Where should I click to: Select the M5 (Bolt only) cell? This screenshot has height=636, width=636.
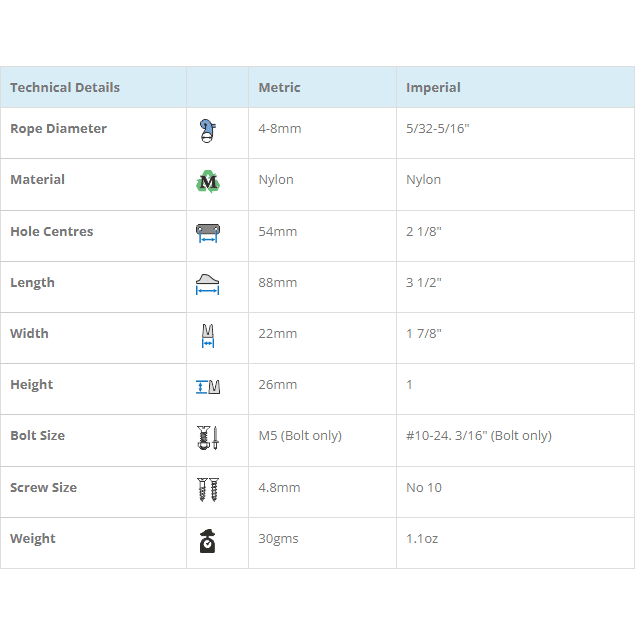pos(300,436)
